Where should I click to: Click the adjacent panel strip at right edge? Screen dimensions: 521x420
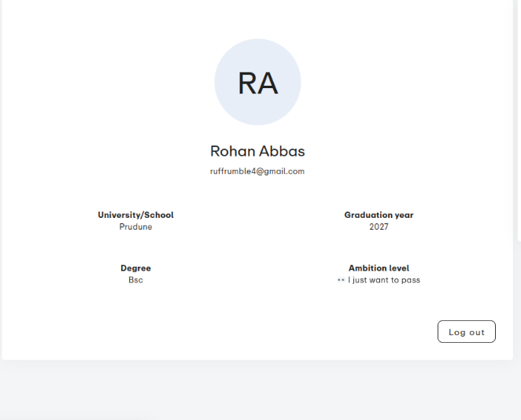click(517, 118)
